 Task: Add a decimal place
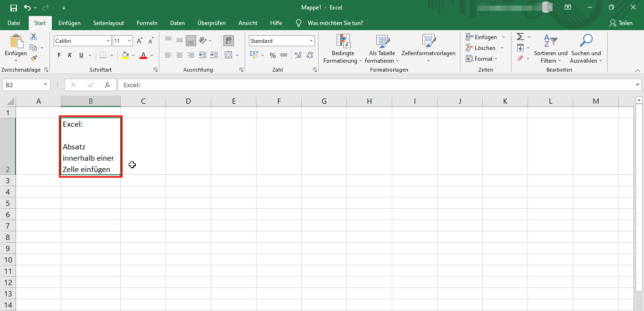point(298,55)
